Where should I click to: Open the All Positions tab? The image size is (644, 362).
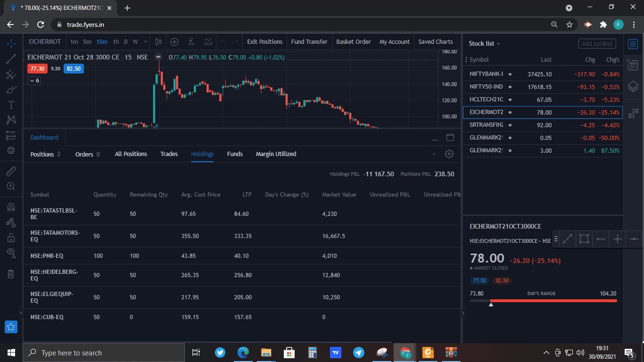pos(131,154)
